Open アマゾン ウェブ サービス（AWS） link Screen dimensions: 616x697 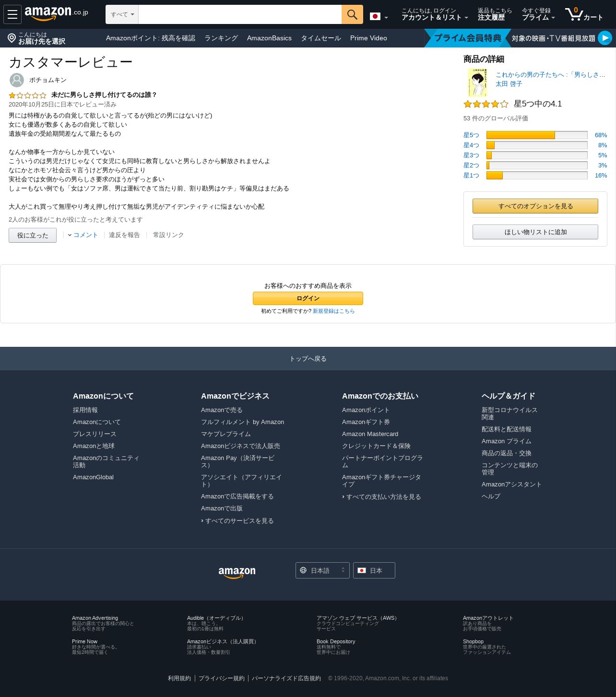(358, 618)
